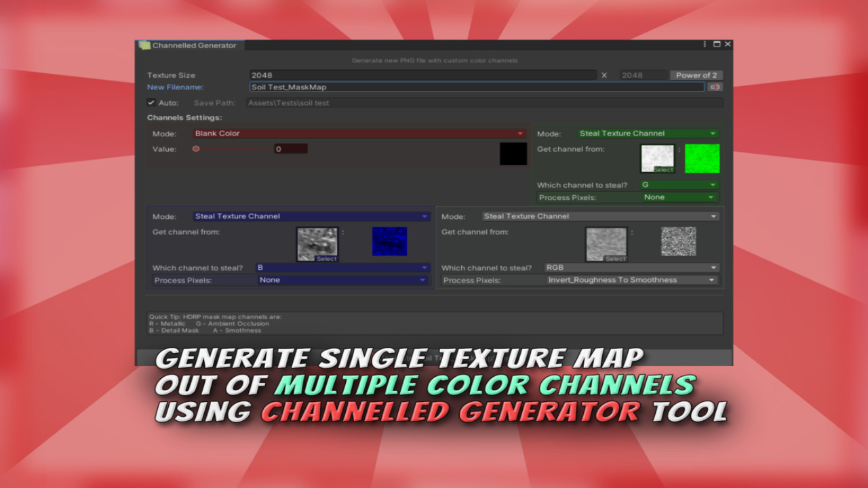
Task: Open the green channel Mode dropdown
Action: pos(647,134)
